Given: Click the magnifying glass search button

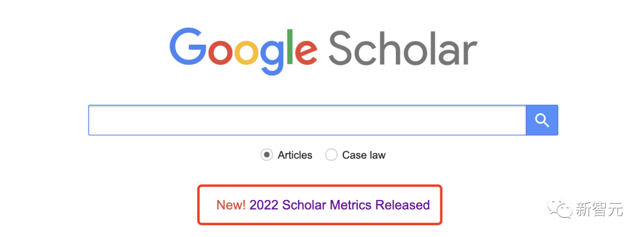Looking at the screenshot, I should 541,120.
